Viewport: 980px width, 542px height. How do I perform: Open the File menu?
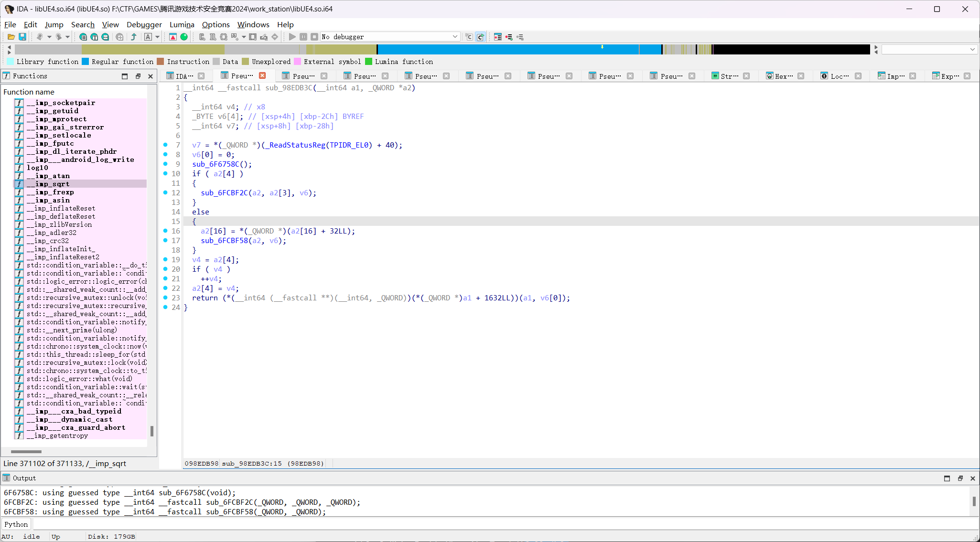10,24
